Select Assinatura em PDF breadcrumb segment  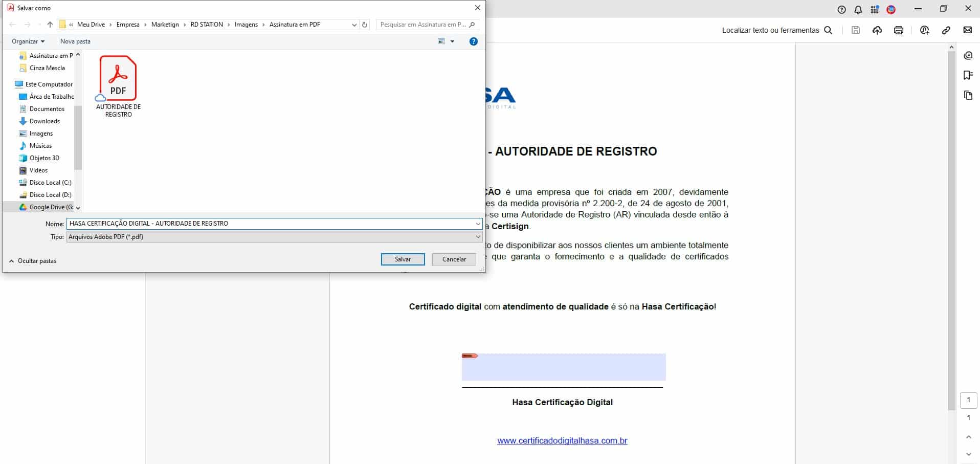295,25
